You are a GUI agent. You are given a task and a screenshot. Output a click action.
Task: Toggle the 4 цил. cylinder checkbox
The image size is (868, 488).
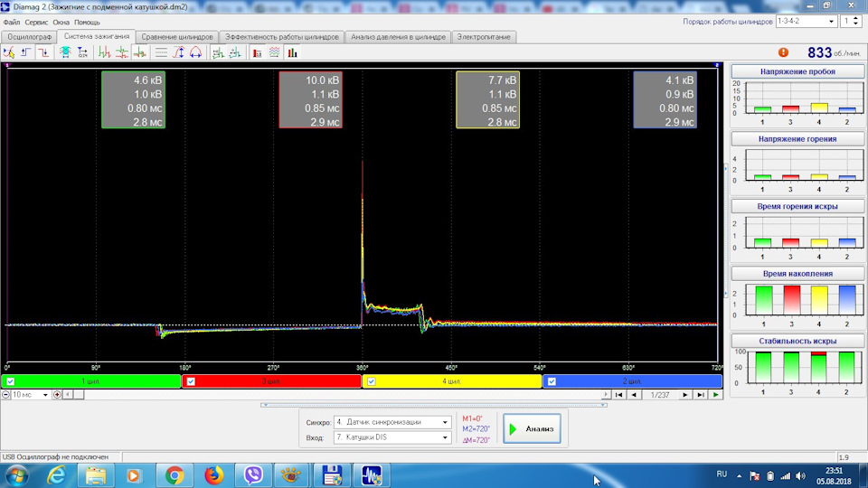click(x=372, y=381)
